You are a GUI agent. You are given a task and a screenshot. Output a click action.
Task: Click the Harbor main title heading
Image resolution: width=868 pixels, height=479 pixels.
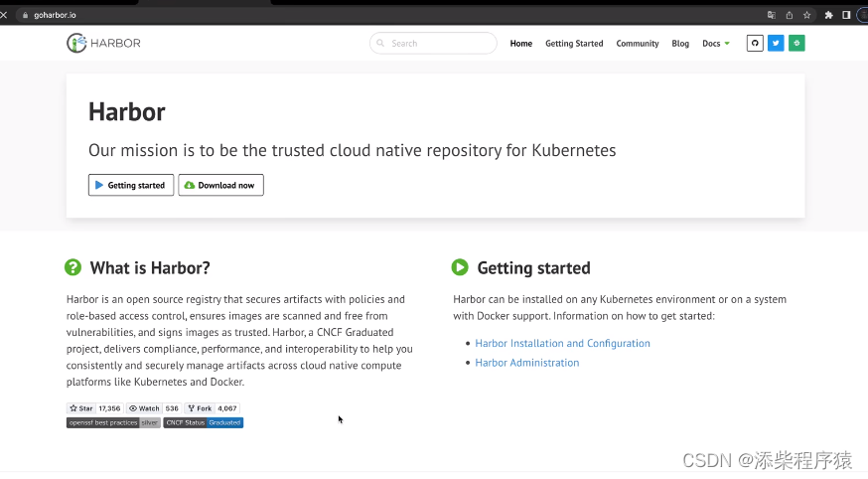tap(127, 112)
